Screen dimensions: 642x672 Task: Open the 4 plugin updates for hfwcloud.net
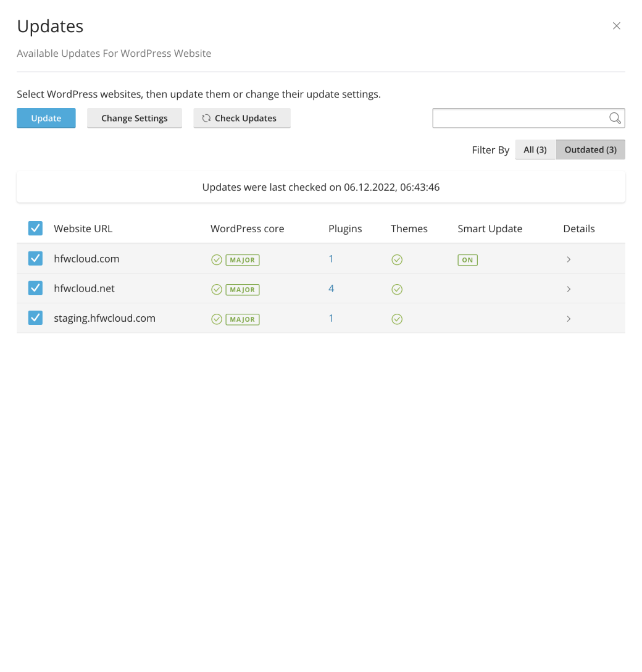coord(331,288)
